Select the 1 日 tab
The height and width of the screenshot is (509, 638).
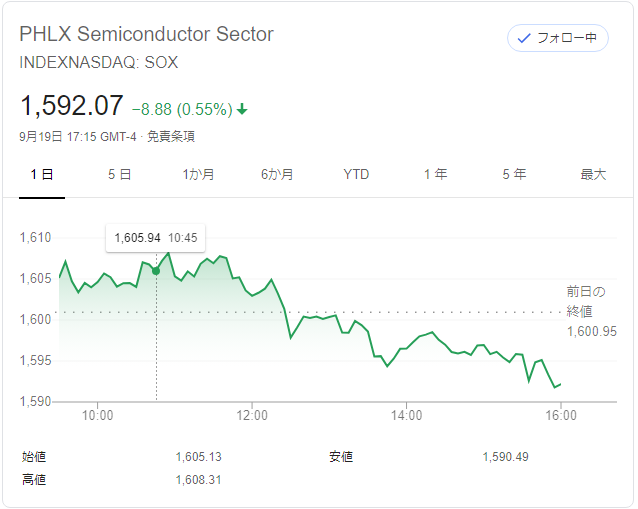click(x=42, y=175)
